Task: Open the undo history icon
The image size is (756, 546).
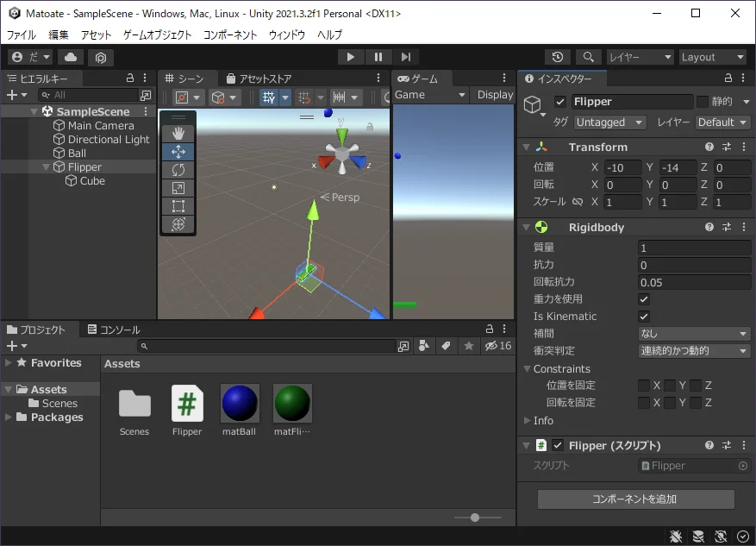Action: click(x=558, y=57)
